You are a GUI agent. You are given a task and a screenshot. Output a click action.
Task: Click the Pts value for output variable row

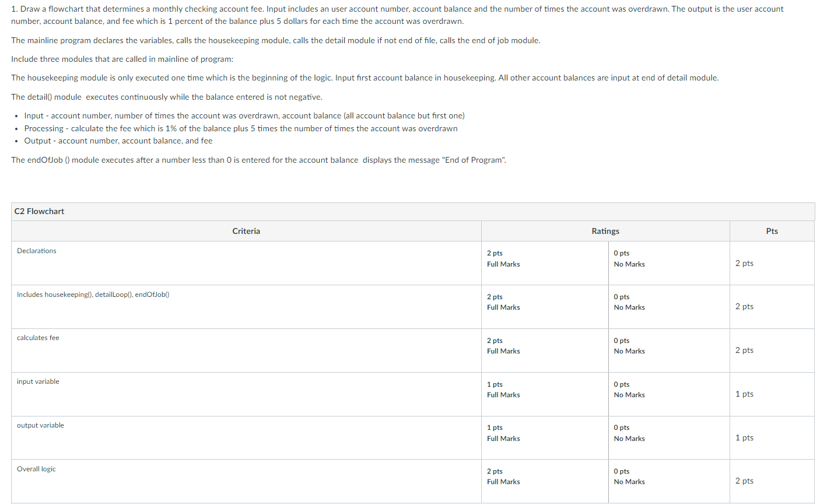coord(744,437)
